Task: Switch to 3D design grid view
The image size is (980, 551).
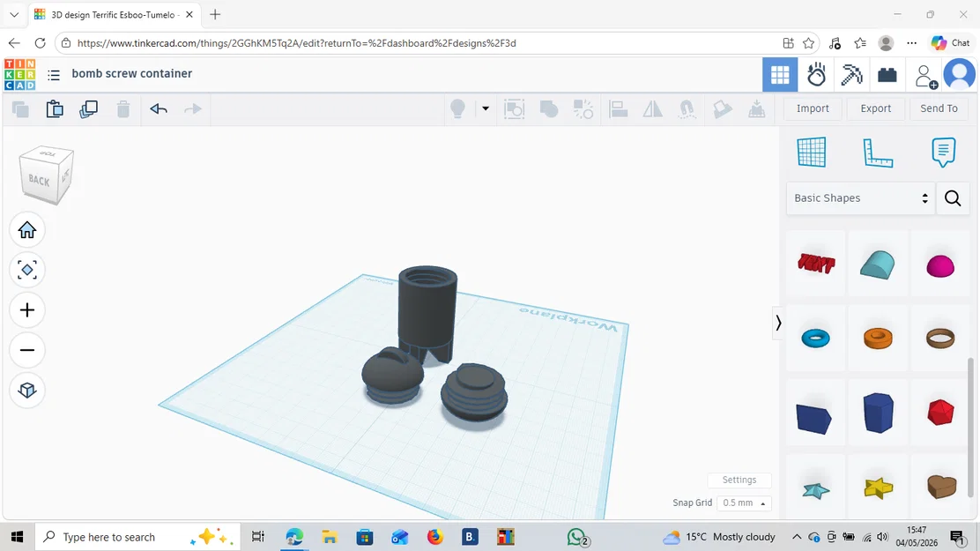Action: point(780,75)
